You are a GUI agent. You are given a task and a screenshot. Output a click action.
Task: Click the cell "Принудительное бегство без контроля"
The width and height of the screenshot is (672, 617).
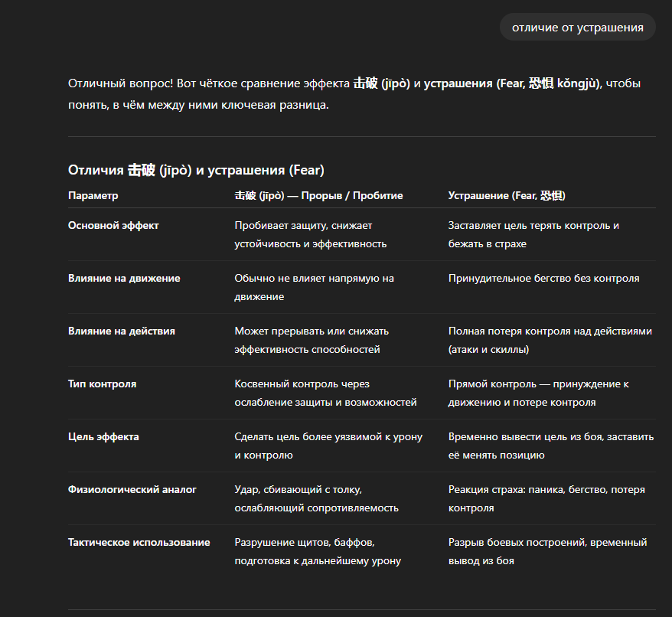point(543,279)
